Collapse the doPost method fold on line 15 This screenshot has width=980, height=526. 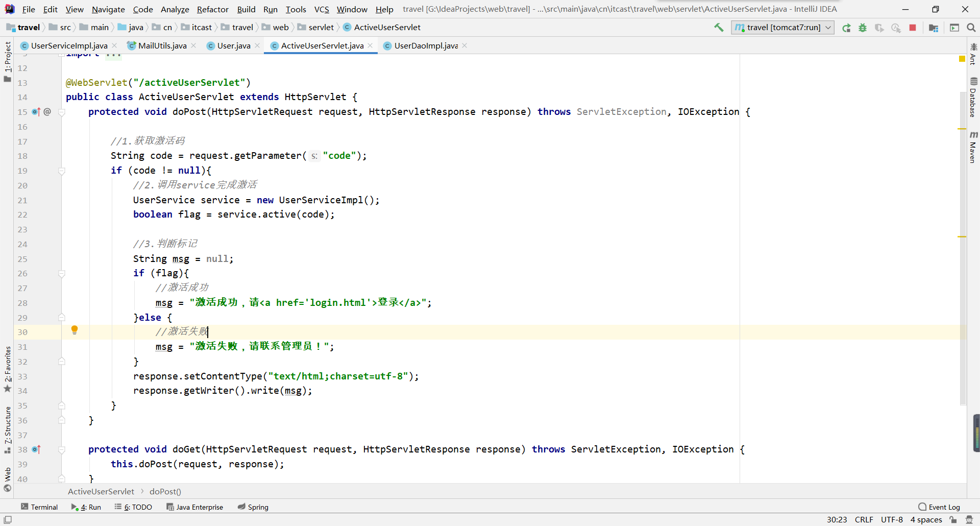62,112
